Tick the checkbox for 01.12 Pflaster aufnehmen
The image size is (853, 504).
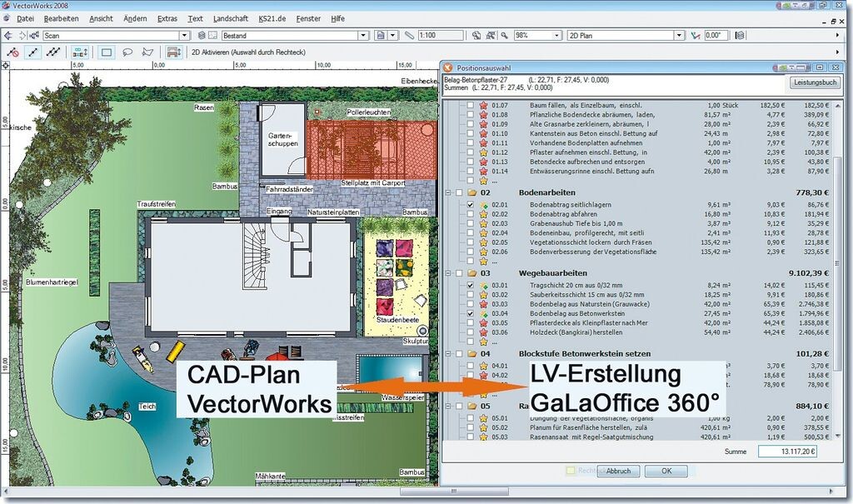tap(471, 152)
